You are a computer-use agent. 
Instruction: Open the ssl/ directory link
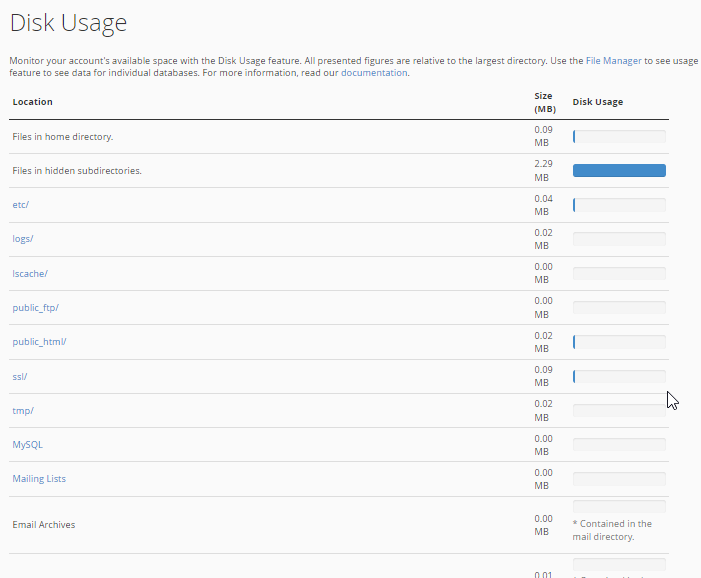(x=20, y=376)
